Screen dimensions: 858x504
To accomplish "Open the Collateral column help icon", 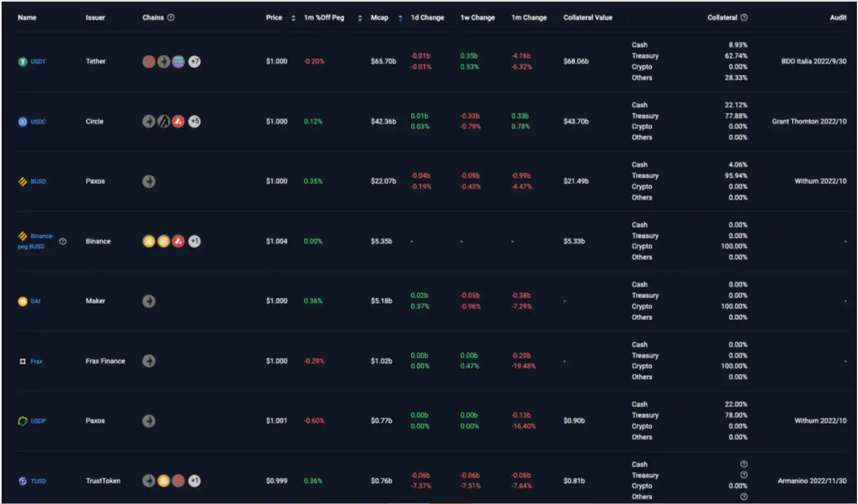I will coord(744,18).
